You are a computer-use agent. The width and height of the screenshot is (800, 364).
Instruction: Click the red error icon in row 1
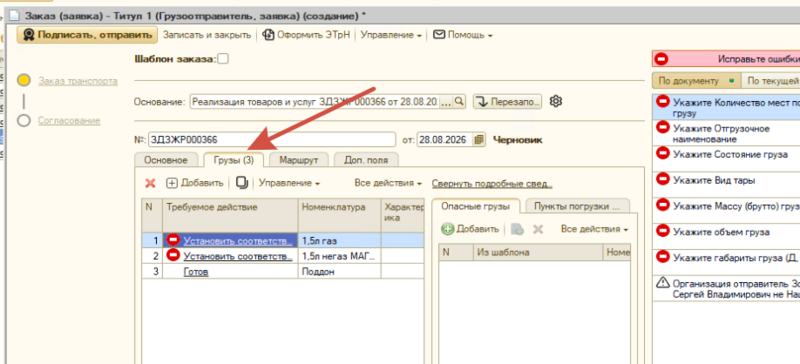click(x=173, y=239)
